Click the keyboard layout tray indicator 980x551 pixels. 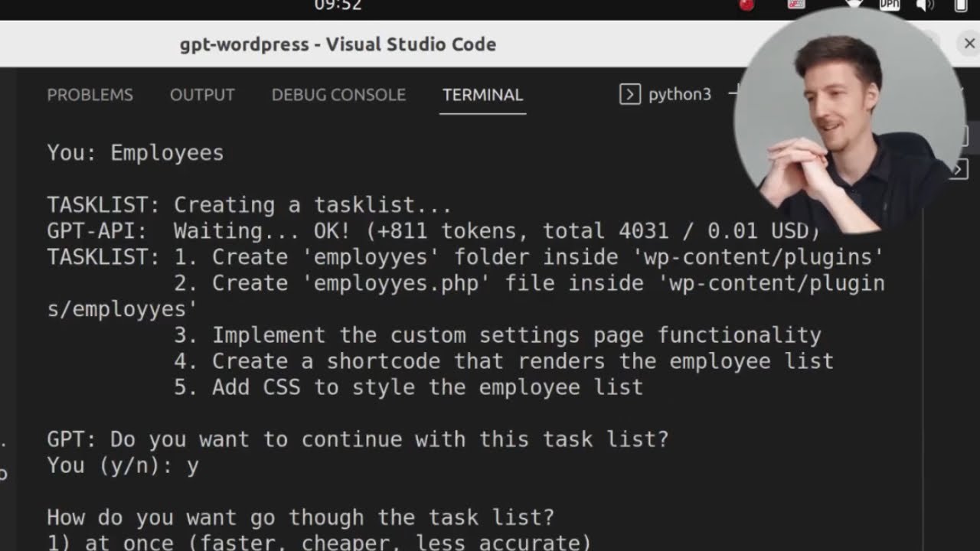point(795,4)
